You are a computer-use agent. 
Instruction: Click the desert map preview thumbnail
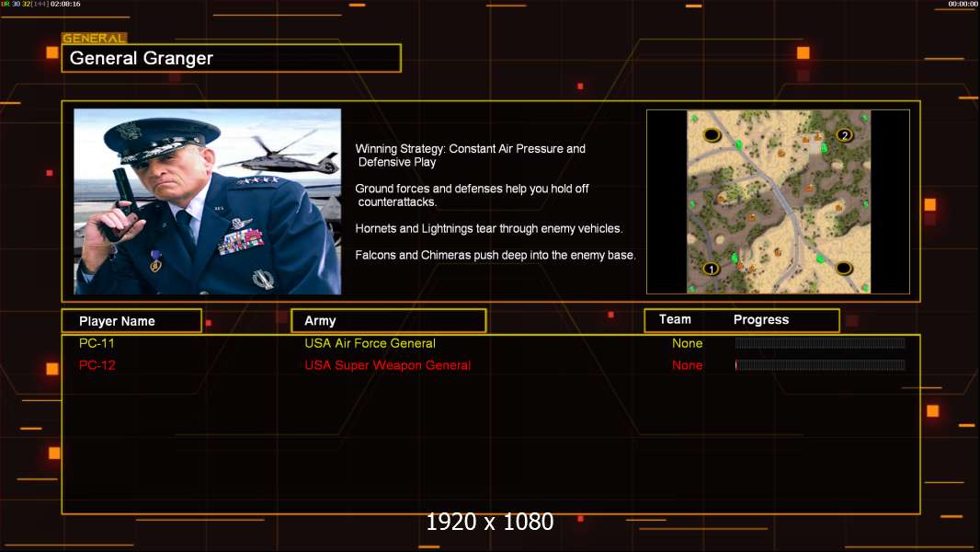pyautogui.click(x=778, y=201)
